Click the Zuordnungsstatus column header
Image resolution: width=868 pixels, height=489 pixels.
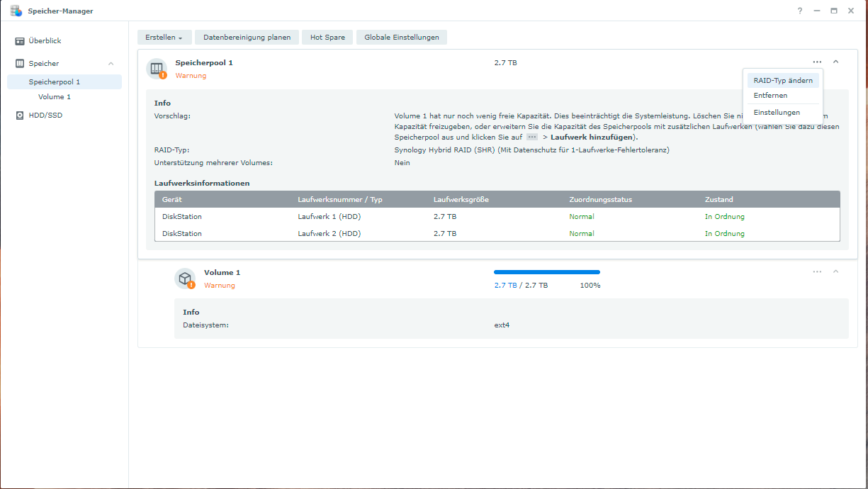coord(601,200)
